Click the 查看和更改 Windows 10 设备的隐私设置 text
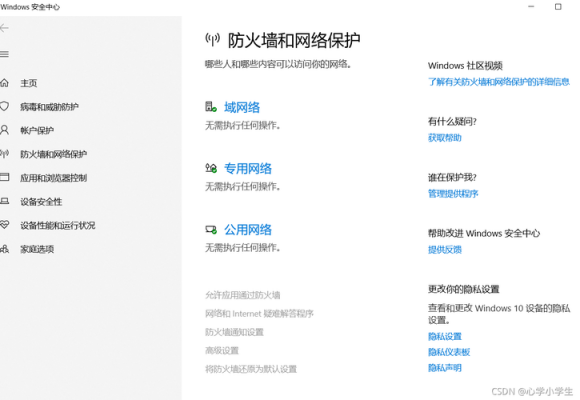 tap(499, 314)
